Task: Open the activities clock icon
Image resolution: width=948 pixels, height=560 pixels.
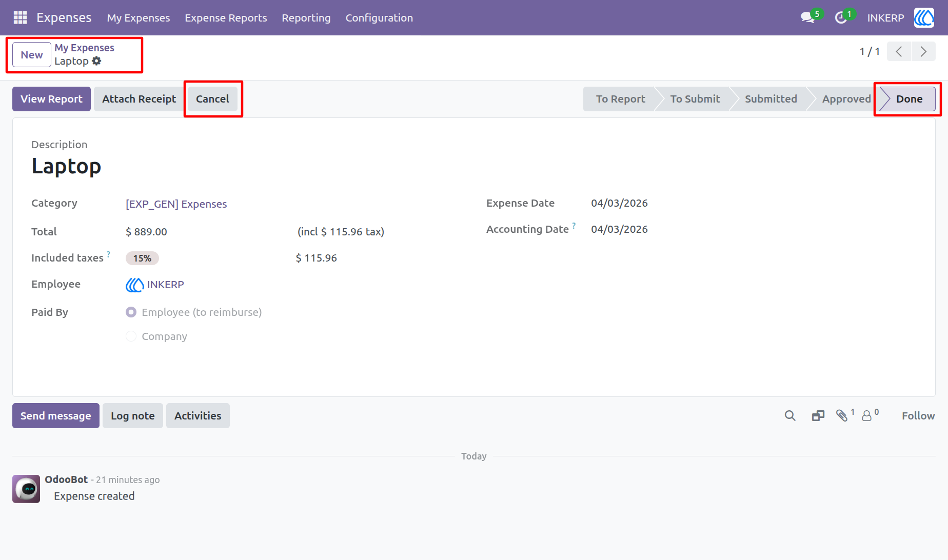Action: click(841, 17)
